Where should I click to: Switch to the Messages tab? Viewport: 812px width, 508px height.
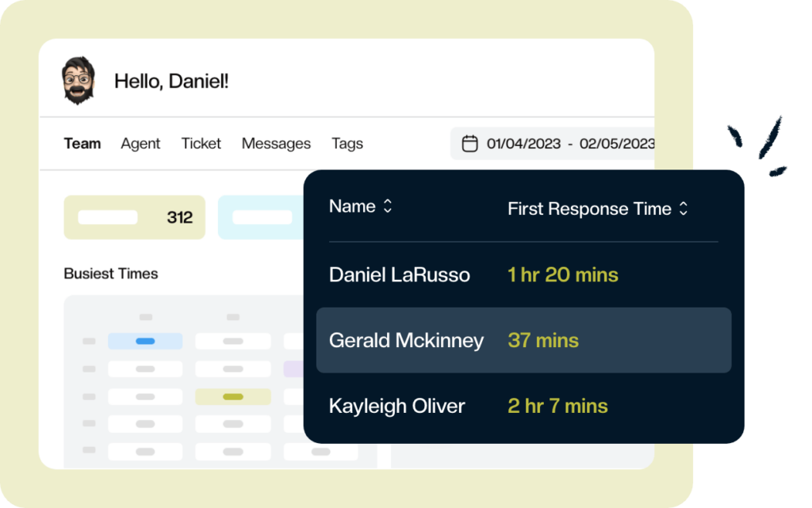[x=276, y=143]
